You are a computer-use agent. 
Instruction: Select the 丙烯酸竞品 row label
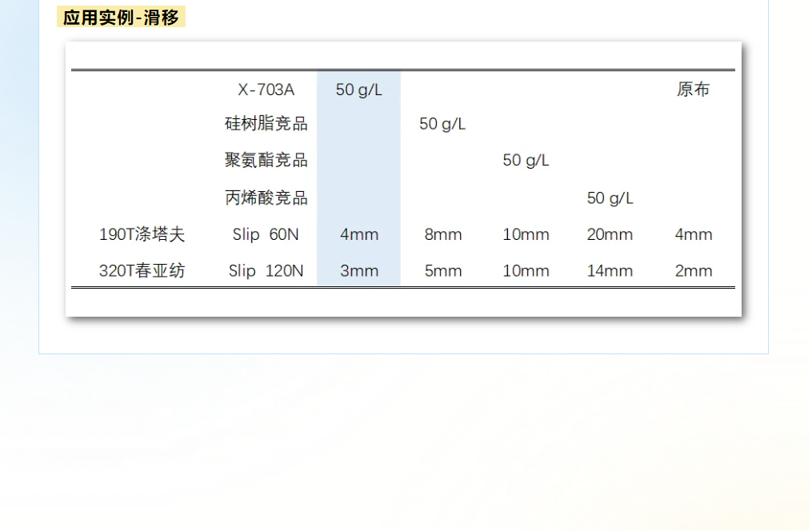266,198
